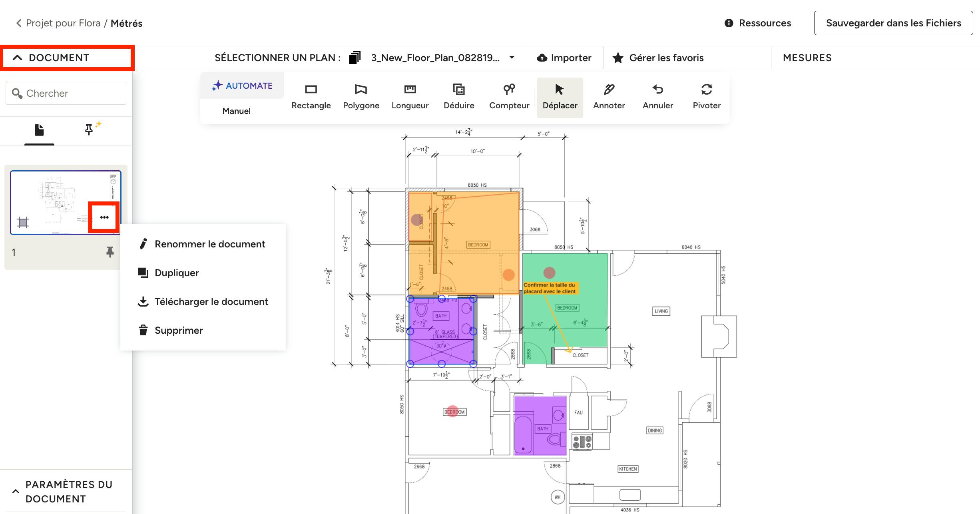Select the Compteur counting tool
Viewport: 980px width, 514px height.
(509, 97)
